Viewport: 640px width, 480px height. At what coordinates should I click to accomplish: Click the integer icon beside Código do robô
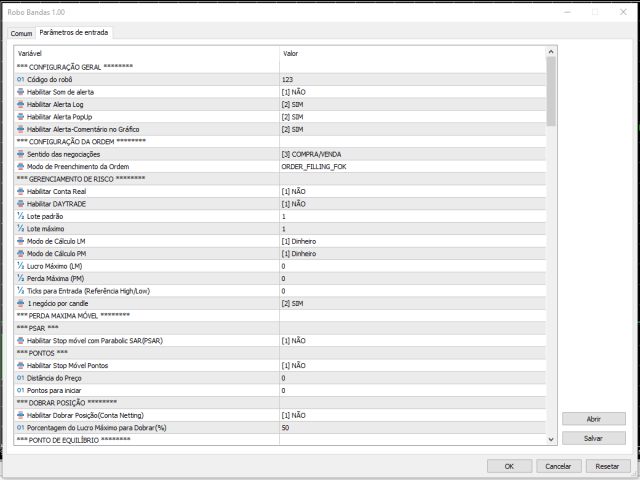click(20, 79)
